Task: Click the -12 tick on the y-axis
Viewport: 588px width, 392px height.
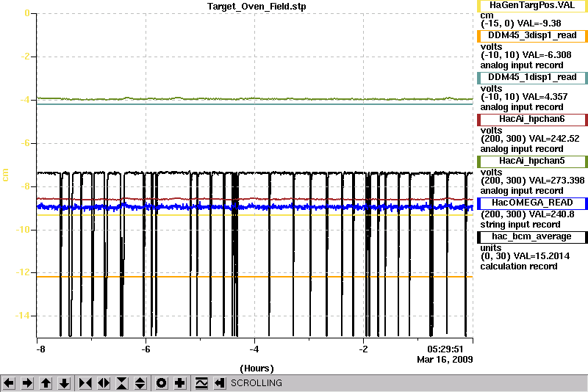Action: [23, 272]
